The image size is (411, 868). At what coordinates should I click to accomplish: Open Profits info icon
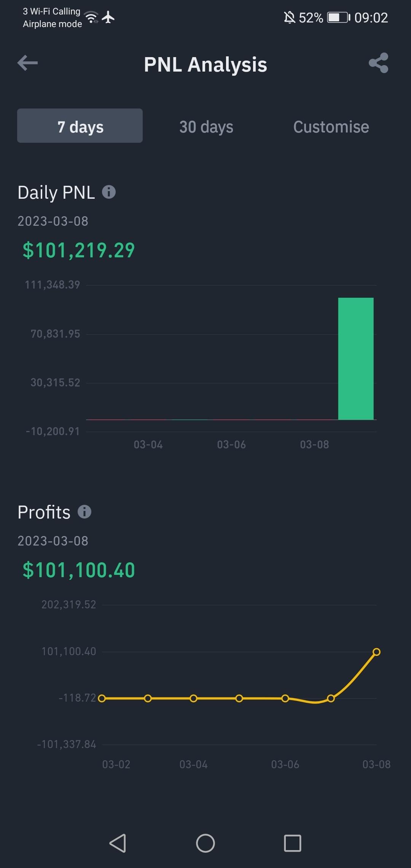tap(84, 512)
